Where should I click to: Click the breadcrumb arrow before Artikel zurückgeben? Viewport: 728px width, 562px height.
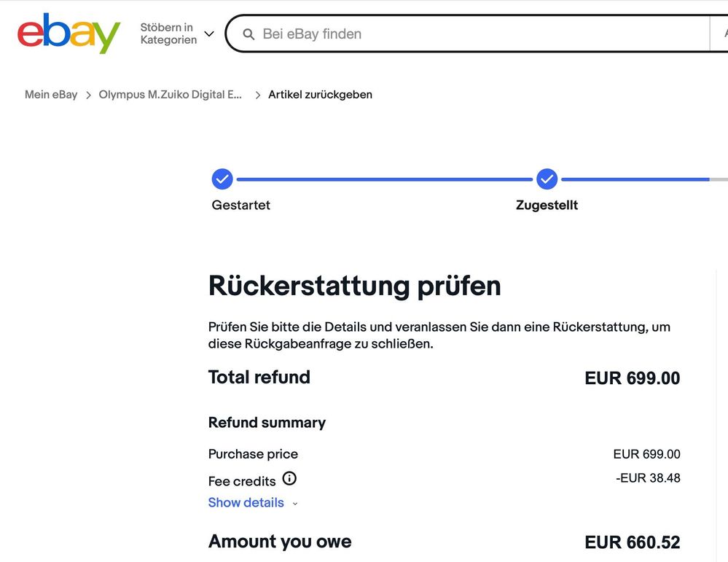pos(258,95)
